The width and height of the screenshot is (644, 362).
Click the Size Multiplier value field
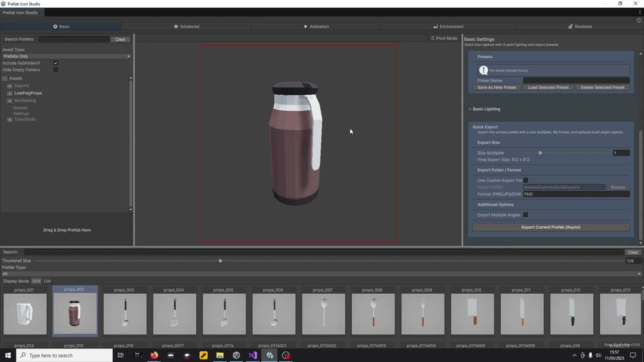(621, 153)
